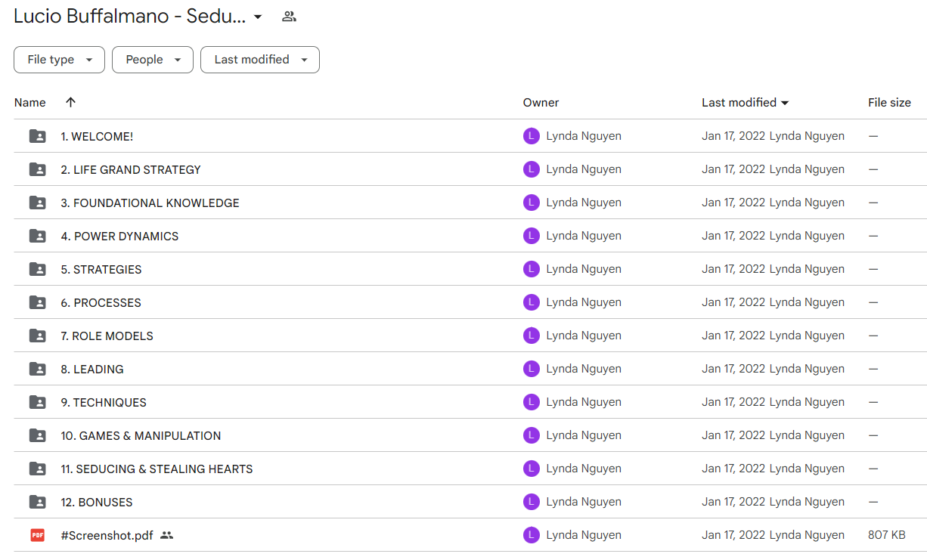
Task: Click owner avatar in the 1. WELCOME! row
Action: tap(532, 136)
